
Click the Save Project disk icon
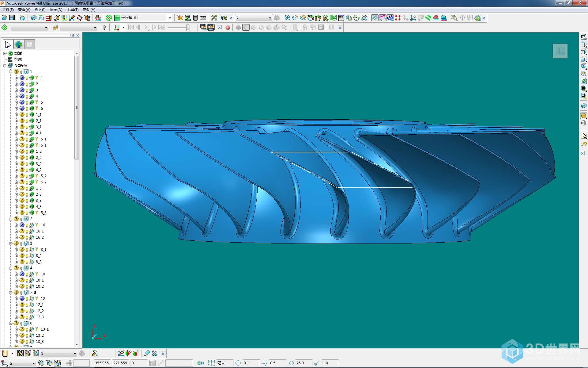tap(12, 18)
